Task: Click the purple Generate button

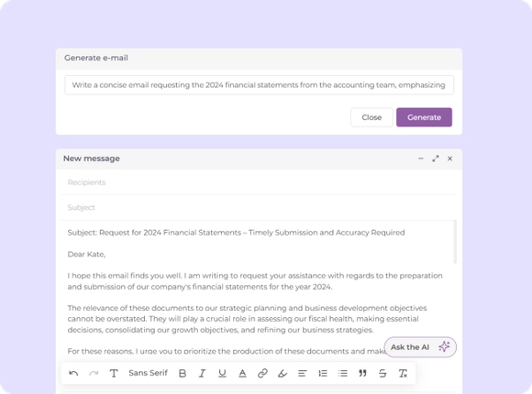Action: coord(424,117)
